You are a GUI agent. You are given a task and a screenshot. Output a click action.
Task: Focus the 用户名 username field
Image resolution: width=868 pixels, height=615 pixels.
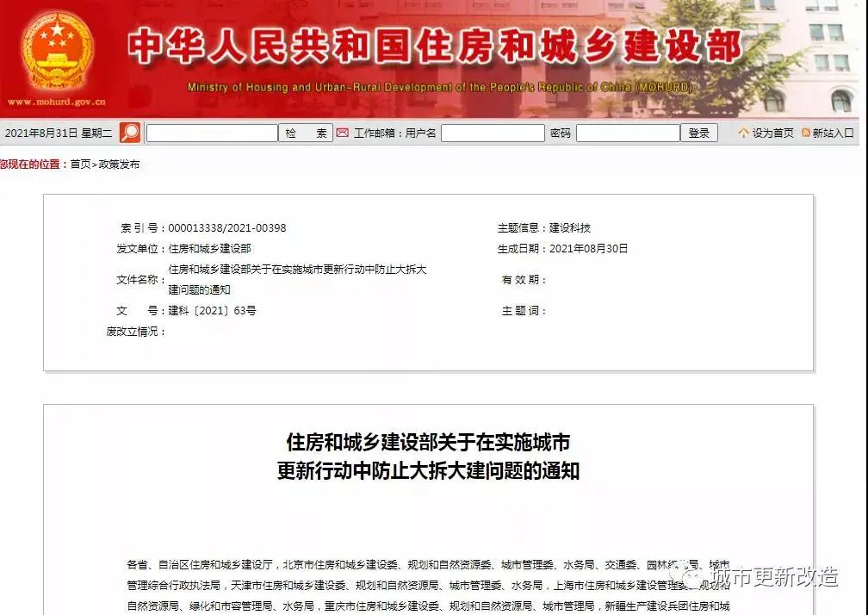493,134
